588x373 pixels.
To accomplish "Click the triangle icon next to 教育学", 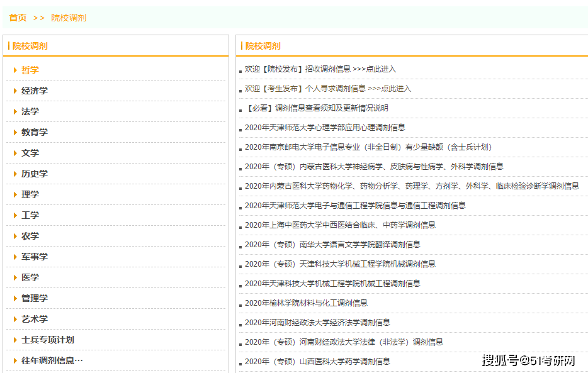I will 15,132.
